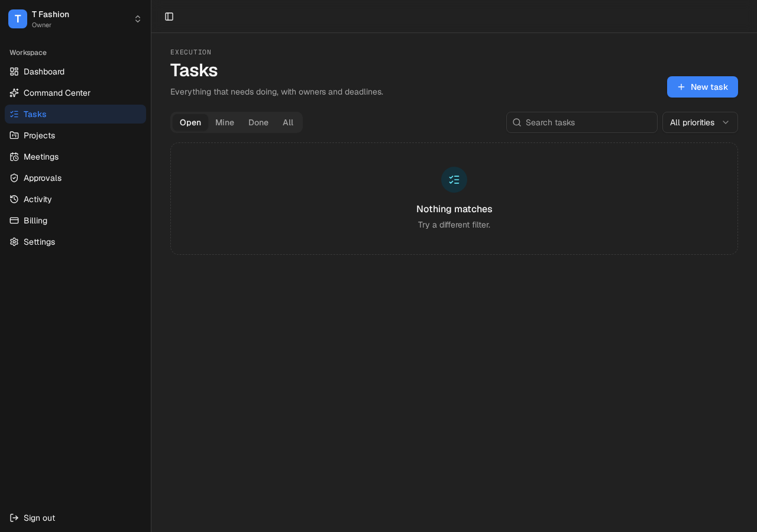This screenshot has width=757, height=532.
Task: Open the Projects page
Action: (x=75, y=135)
